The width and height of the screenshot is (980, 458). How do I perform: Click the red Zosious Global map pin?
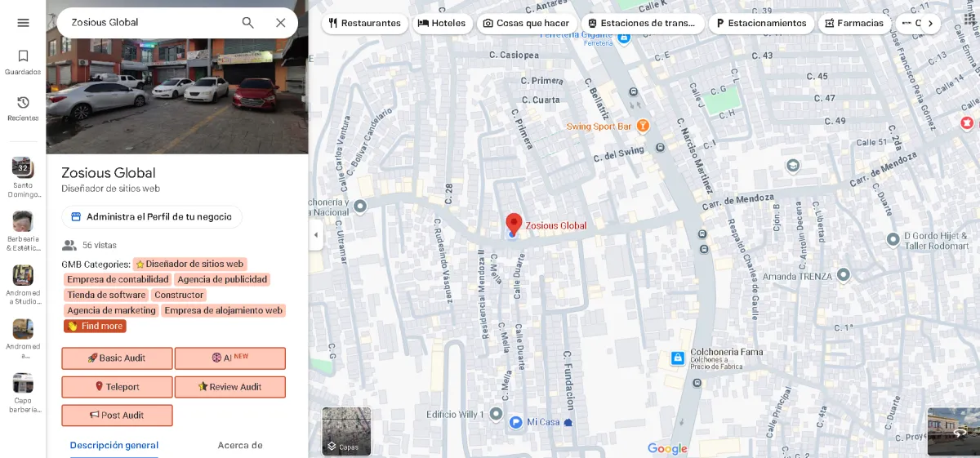click(x=514, y=225)
